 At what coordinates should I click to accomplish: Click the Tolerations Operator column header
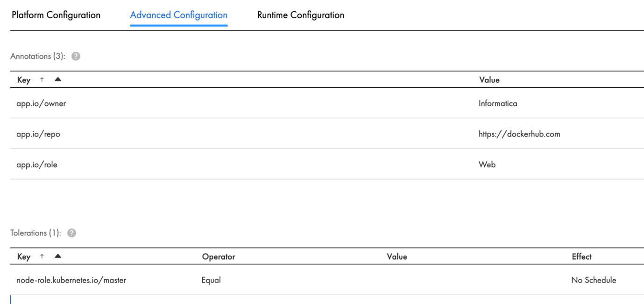(x=219, y=256)
